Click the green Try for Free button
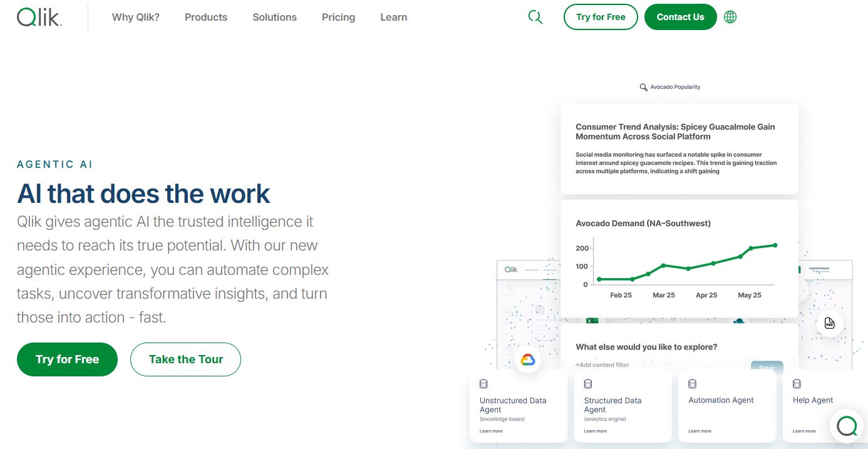 tap(67, 359)
